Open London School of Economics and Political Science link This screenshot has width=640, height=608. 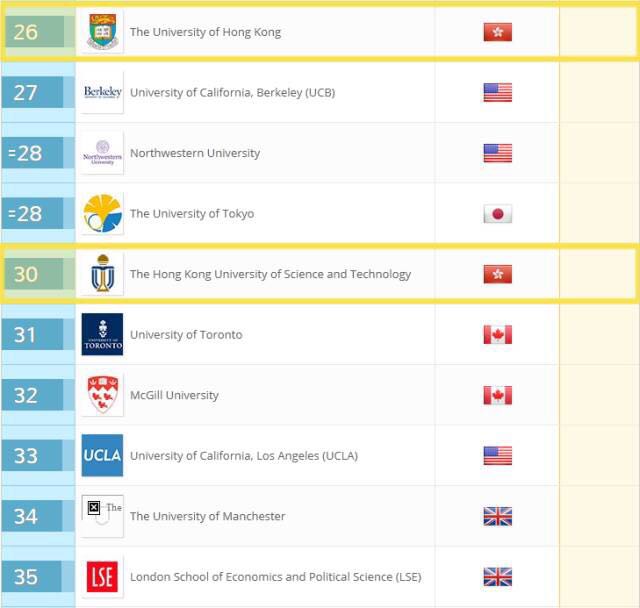(272, 577)
